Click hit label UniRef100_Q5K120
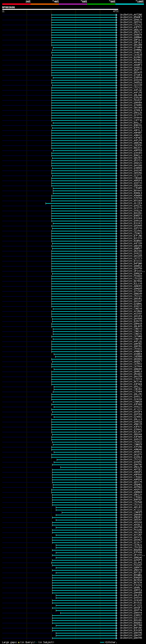The height and width of the screenshot is (644, 146). (x=131, y=495)
